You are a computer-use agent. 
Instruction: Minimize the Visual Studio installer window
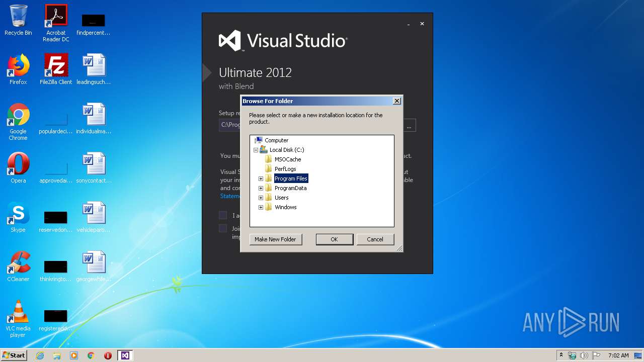(x=409, y=24)
